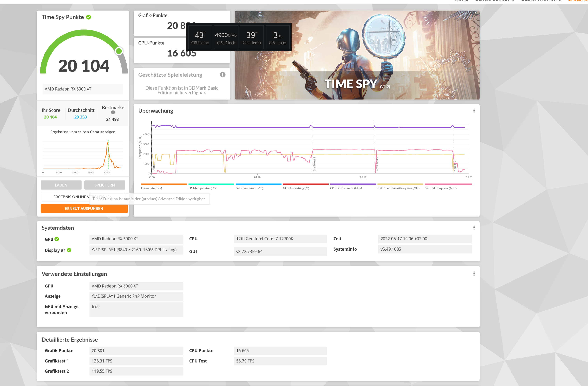Image resolution: width=588 pixels, height=386 pixels.
Task: Click the green checkmark next to Time Spy Punkte
Action: [x=88, y=17]
